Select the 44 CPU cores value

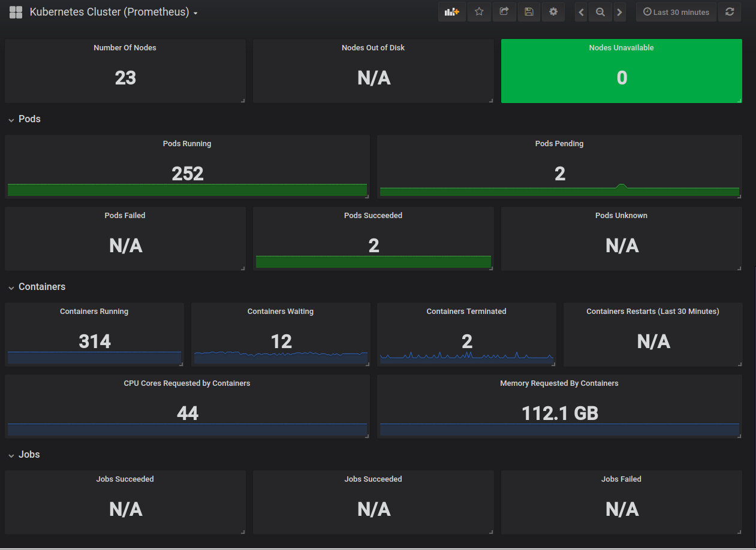pos(188,413)
